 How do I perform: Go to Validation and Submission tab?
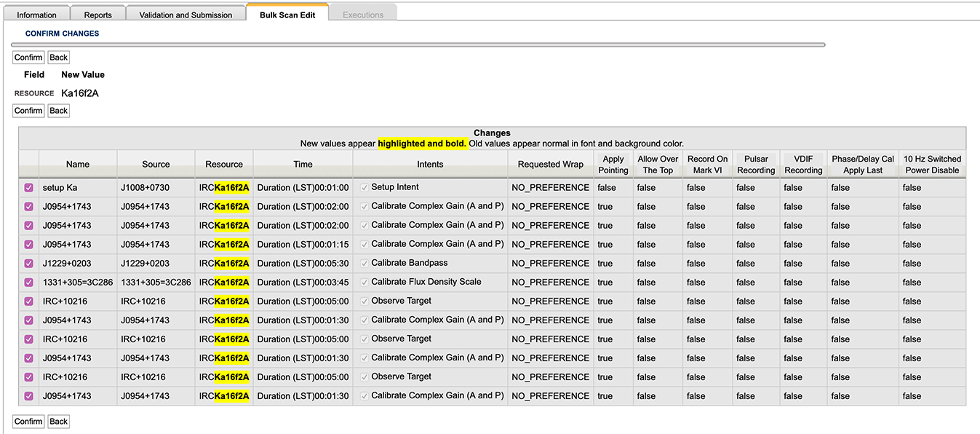tap(186, 15)
